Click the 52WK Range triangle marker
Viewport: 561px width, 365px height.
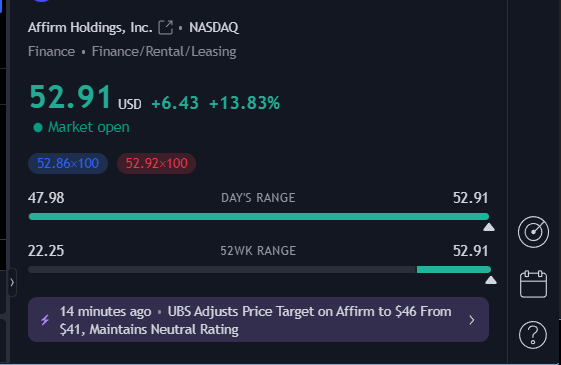point(491,280)
